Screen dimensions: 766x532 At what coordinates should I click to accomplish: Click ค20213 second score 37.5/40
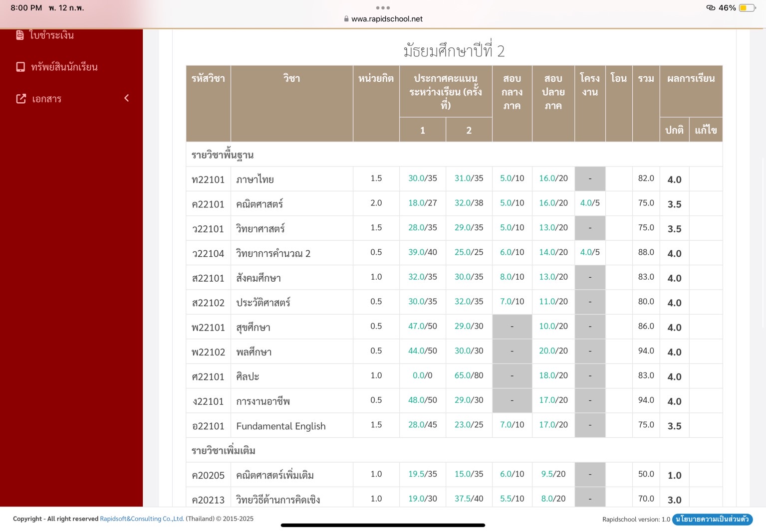click(x=469, y=499)
